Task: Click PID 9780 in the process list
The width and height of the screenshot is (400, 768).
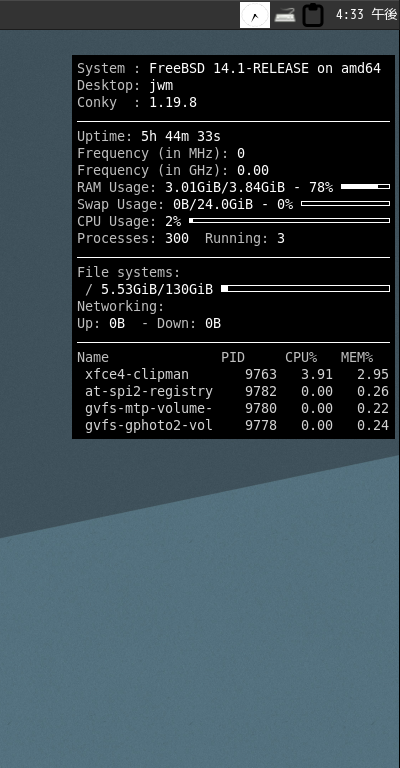Action: tap(261, 408)
